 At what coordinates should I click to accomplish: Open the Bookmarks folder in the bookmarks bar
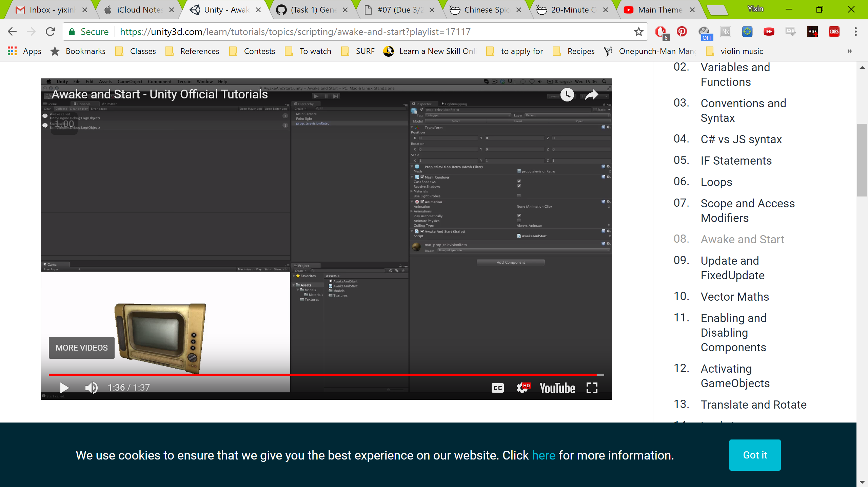pyautogui.click(x=78, y=51)
